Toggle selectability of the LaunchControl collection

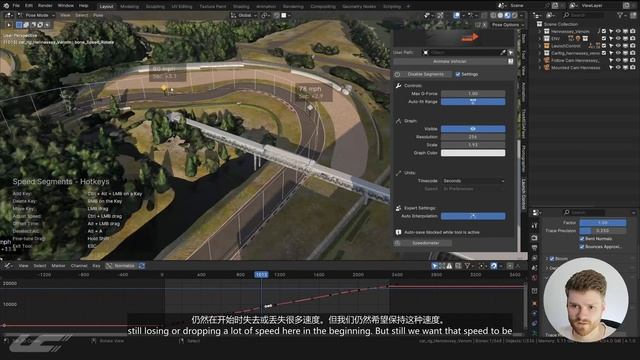(x=611, y=46)
